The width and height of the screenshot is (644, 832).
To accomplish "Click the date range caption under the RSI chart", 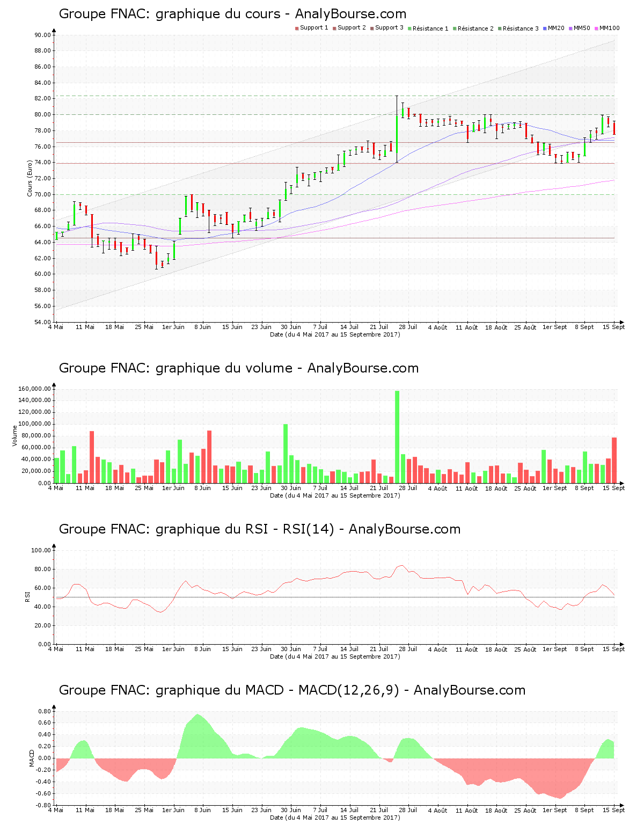I will point(335,656).
